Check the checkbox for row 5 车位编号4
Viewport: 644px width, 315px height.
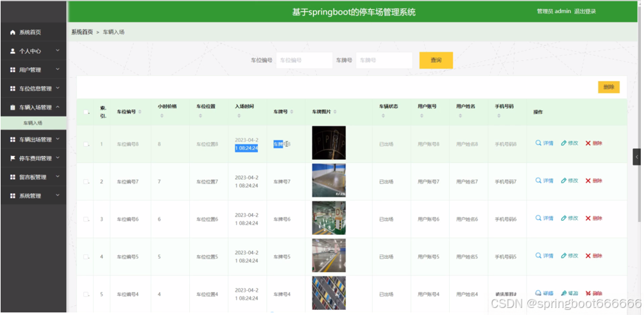(x=86, y=294)
